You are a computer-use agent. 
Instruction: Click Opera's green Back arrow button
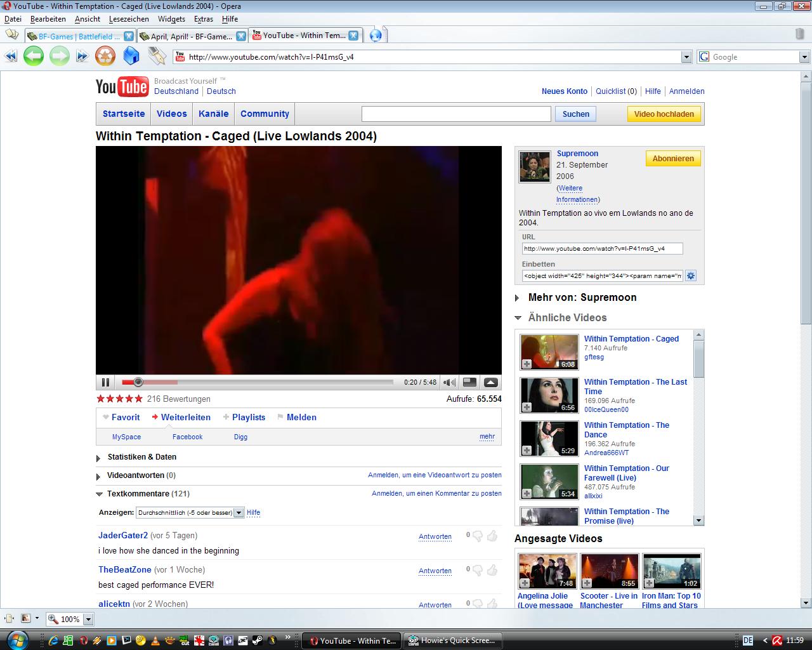33,56
